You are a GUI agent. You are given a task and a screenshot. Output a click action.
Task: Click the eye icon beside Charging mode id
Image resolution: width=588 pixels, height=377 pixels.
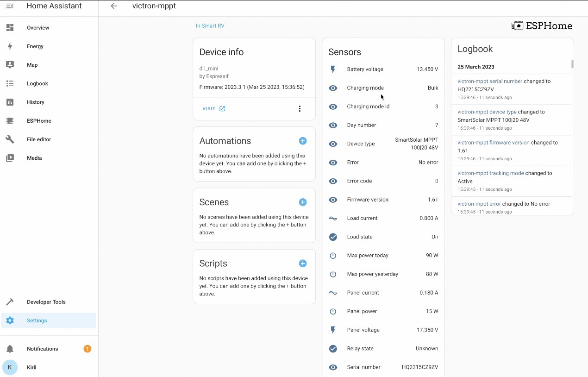tap(333, 107)
